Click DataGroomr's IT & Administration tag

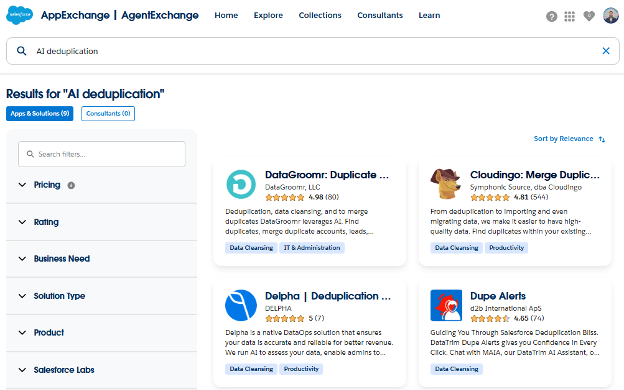click(x=312, y=248)
